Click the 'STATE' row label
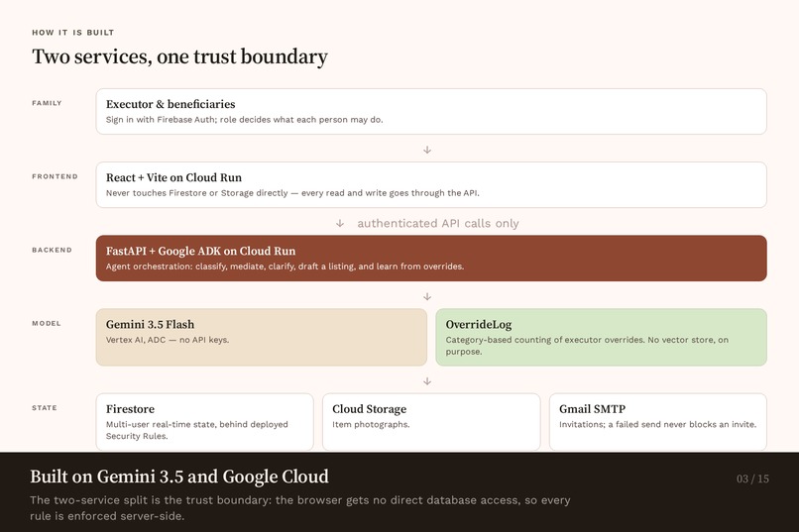The image size is (799, 532). 45,408
